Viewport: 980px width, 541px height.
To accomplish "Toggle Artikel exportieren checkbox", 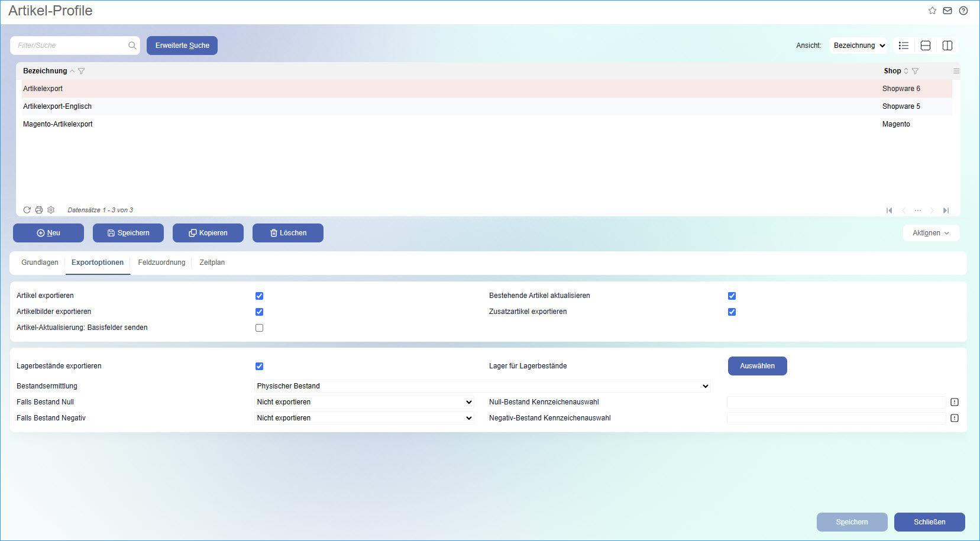I will click(259, 296).
